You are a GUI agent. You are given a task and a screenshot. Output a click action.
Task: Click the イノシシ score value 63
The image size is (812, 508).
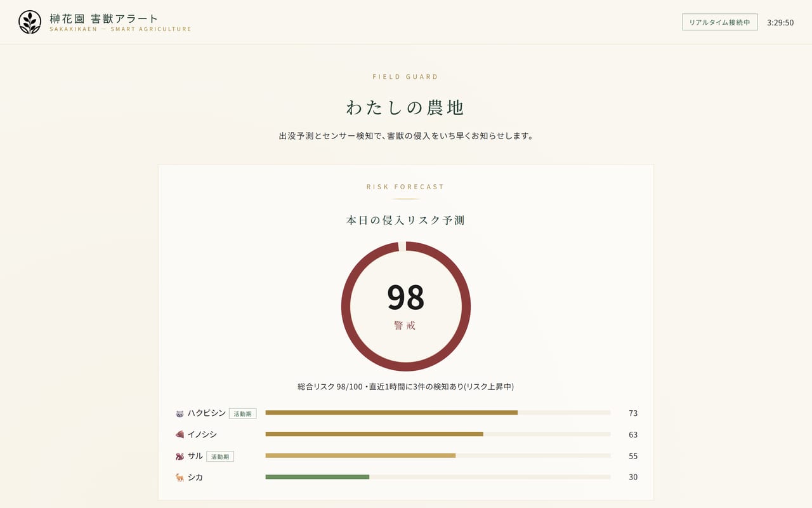click(x=633, y=435)
